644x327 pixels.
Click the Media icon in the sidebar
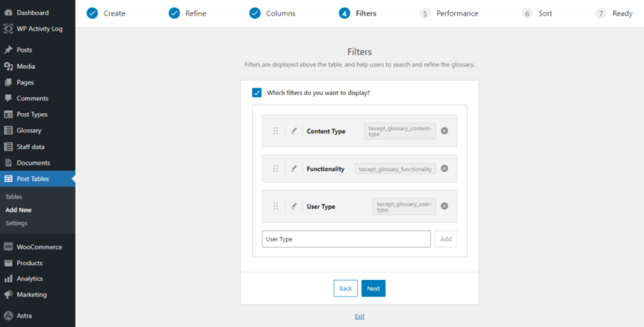click(x=8, y=66)
